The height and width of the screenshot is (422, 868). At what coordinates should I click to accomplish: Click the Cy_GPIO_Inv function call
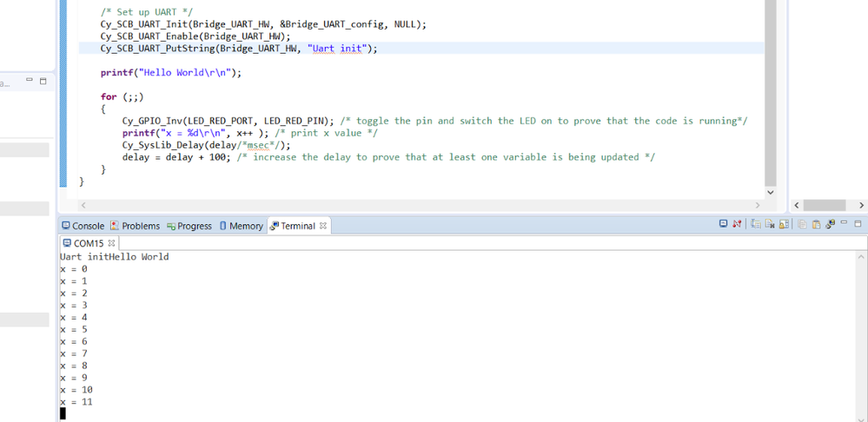[x=228, y=121]
